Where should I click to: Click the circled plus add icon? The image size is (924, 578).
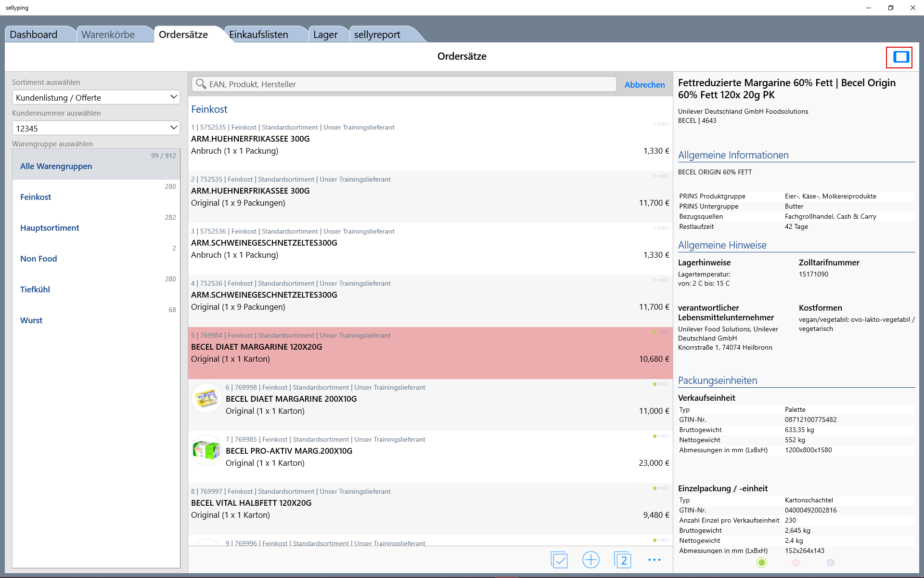590,560
